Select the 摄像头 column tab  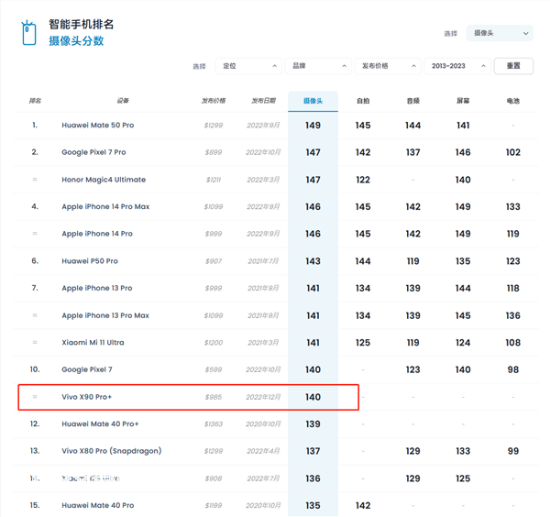pyautogui.click(x=313, y=101)
